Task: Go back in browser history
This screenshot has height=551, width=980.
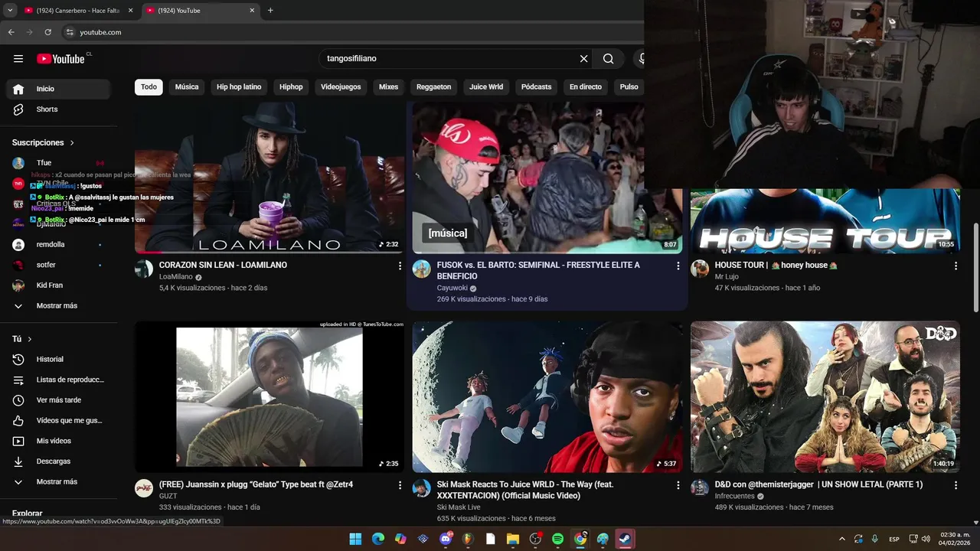Action: tap(11, 32)
